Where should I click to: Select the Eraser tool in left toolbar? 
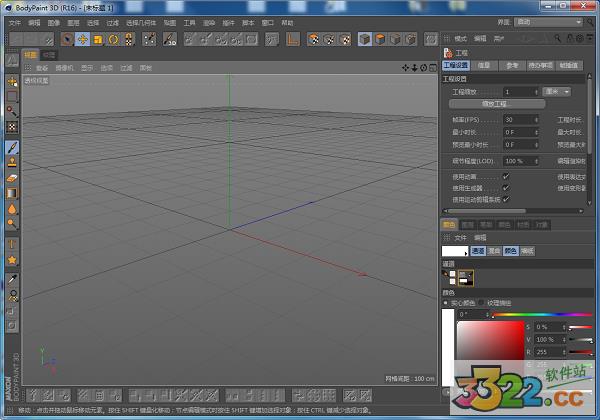coord(12,177)
